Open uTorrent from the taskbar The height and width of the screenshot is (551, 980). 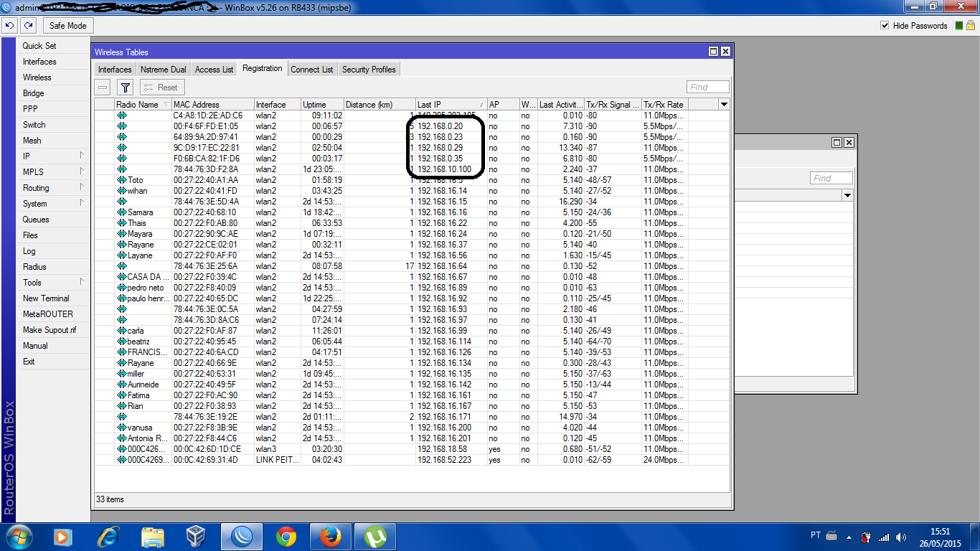pos(374,536)
